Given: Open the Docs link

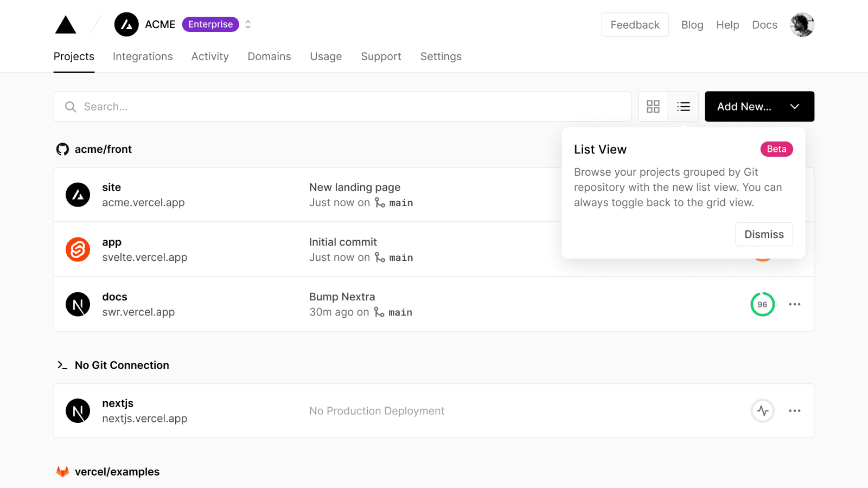Looking at the screenshot, I should click(764, 25).
